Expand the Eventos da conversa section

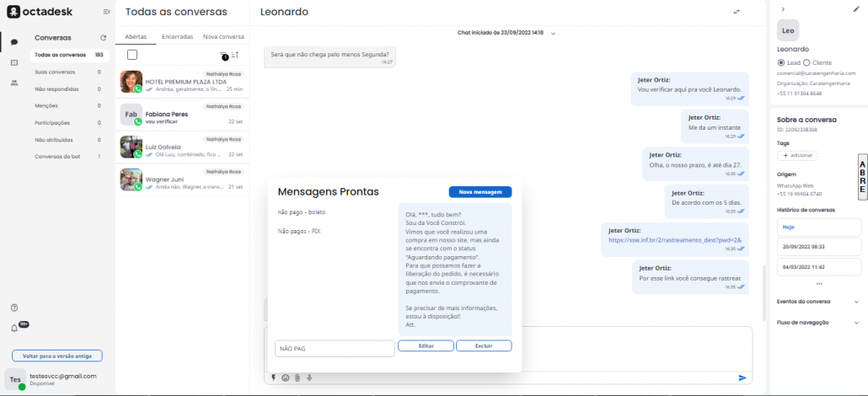pyautogui.click(x=856, y=301)
